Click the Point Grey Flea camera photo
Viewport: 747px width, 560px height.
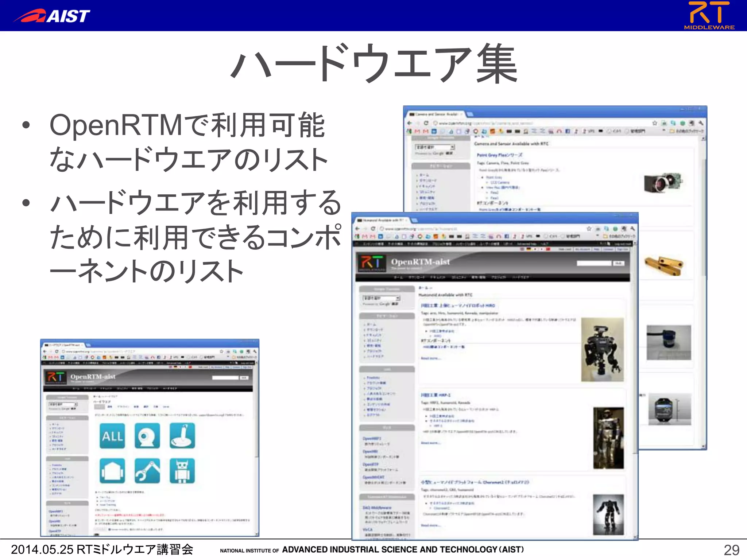[x=663, y=182]
